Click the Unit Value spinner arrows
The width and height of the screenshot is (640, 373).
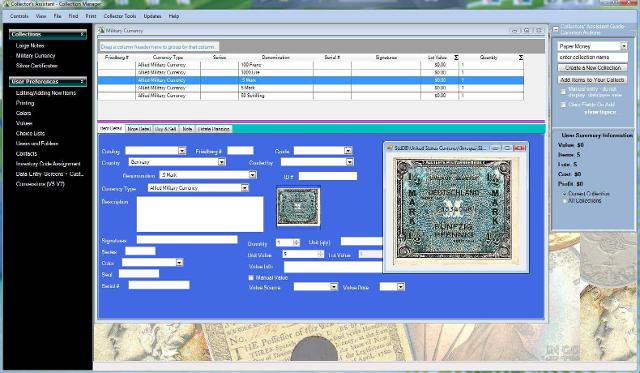pos(320,254)
